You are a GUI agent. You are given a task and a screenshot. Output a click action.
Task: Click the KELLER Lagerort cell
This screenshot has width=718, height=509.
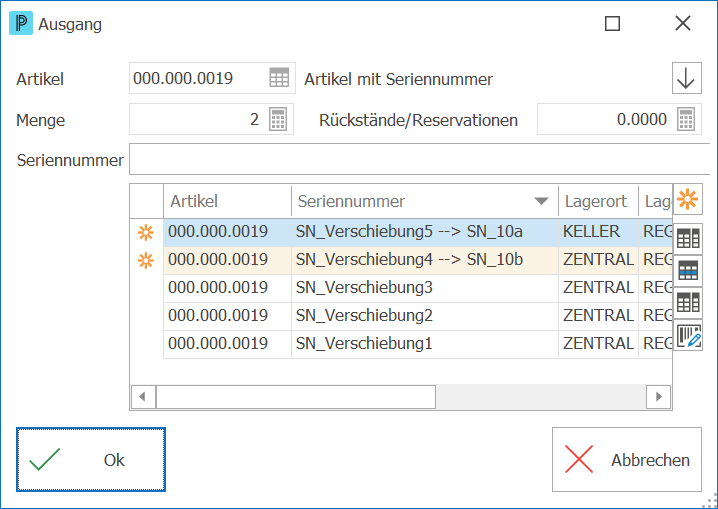(598, 232)
